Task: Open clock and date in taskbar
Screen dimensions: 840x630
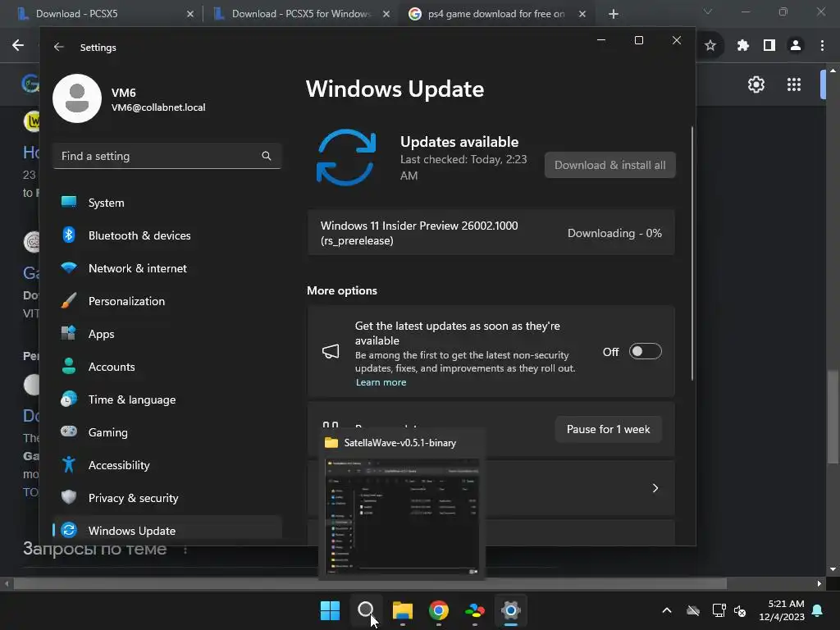Action: [x=782, y=610]
